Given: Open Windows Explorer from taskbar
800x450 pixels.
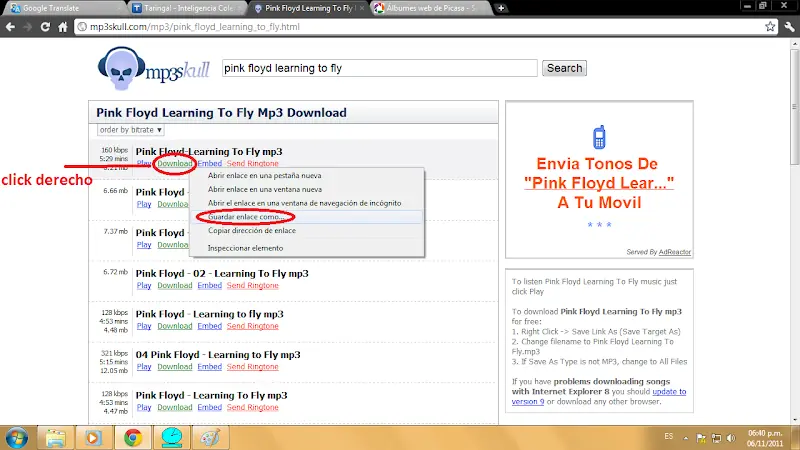Looking at the screenshot, I should 55,438.
